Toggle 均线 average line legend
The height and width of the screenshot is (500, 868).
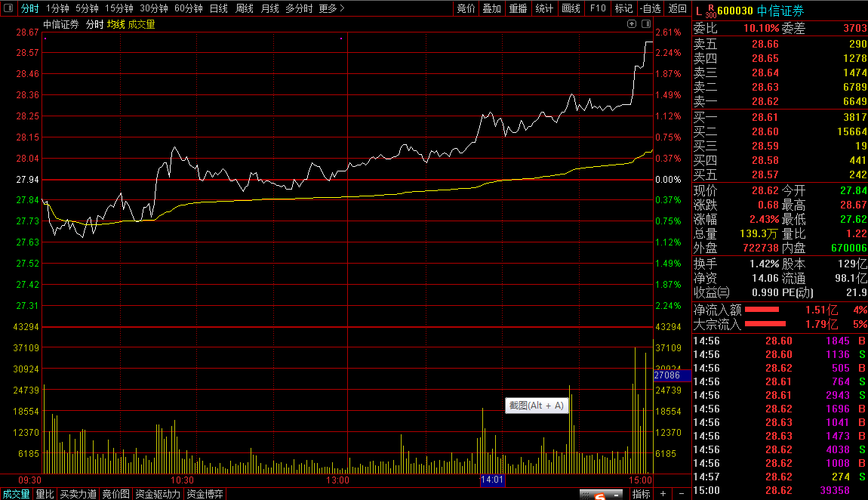(x=115, y=24)
